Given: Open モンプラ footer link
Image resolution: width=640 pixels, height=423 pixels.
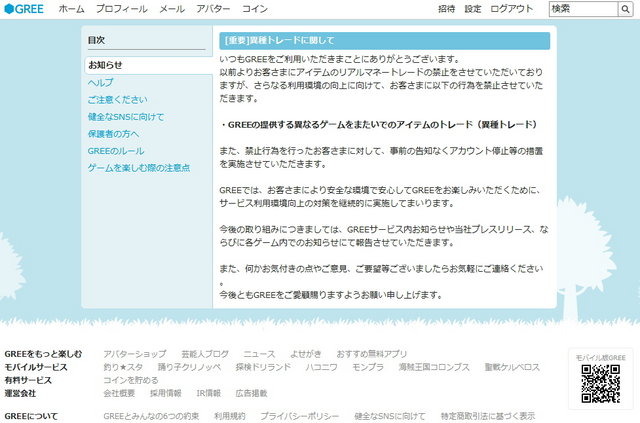Looking at the screenshot, I should point(368,367).
